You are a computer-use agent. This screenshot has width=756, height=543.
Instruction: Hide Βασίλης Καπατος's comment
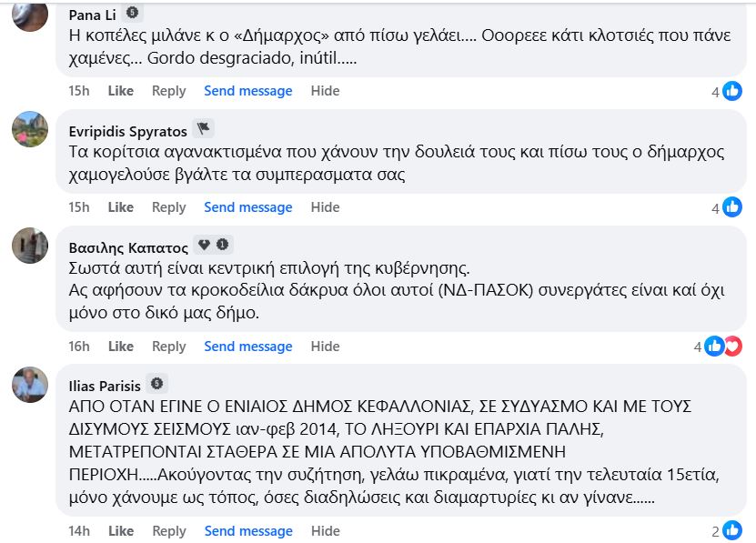coord(325,347)
